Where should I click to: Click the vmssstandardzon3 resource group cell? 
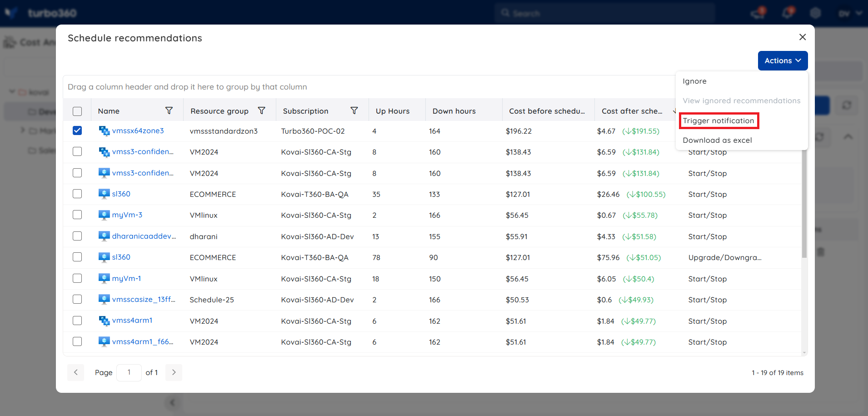tap(224, 131)
